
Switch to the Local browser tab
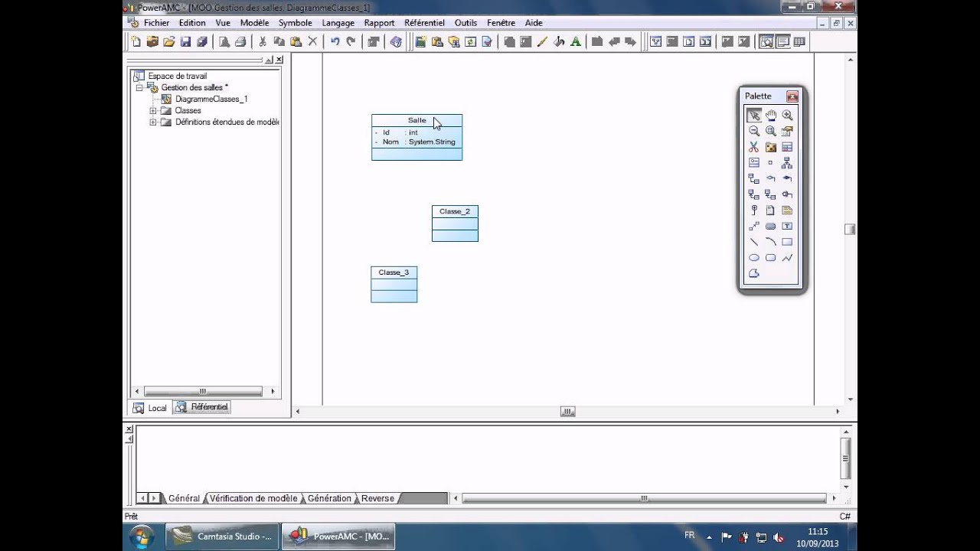[x=149, y=408]
